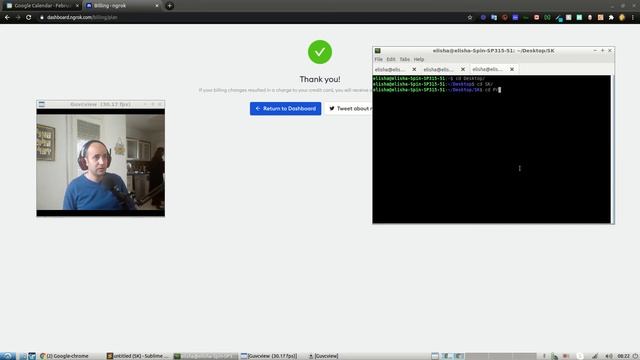Click the taskbar clock showing 08:22
The height and width of the screenshot is (360, 640).
tap(623, 356)
